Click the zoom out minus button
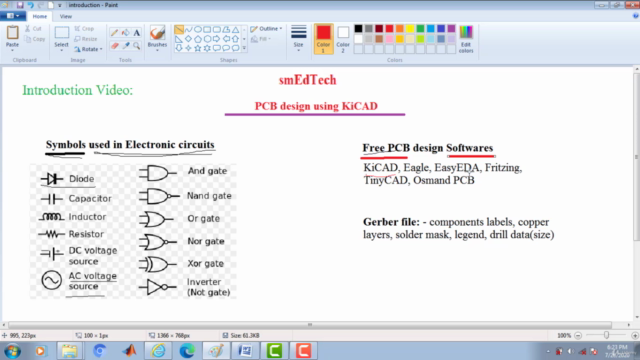The image size is (640, 360). pos(578,336)
